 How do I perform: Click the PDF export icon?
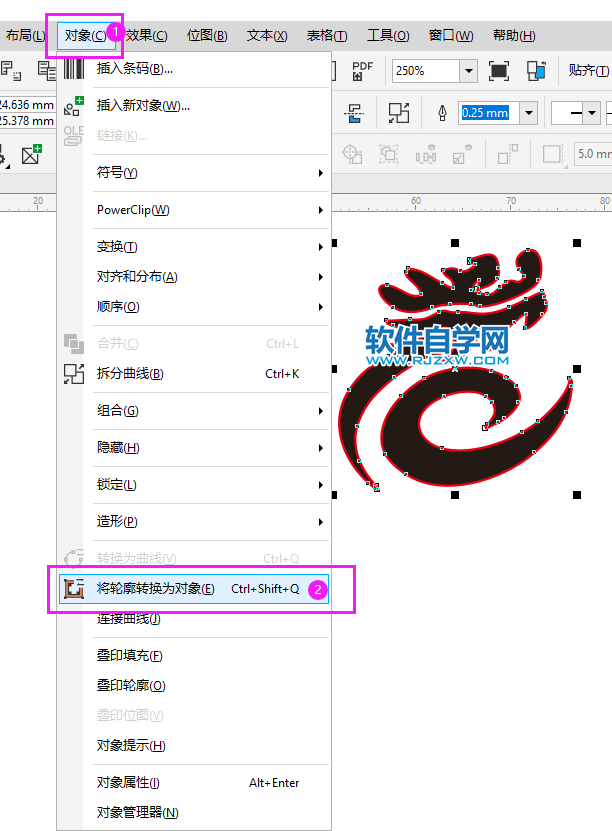coord(362,70)
